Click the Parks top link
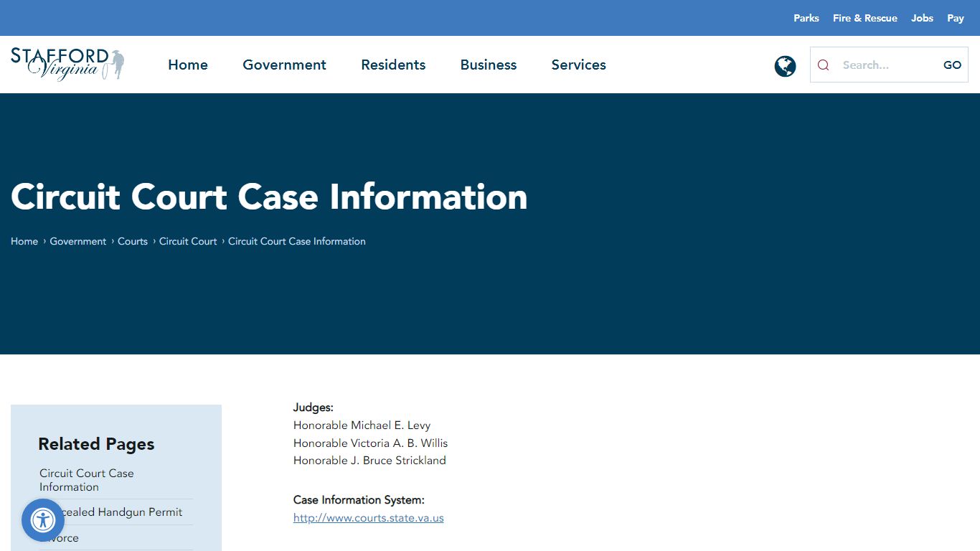 click(806, 18)
